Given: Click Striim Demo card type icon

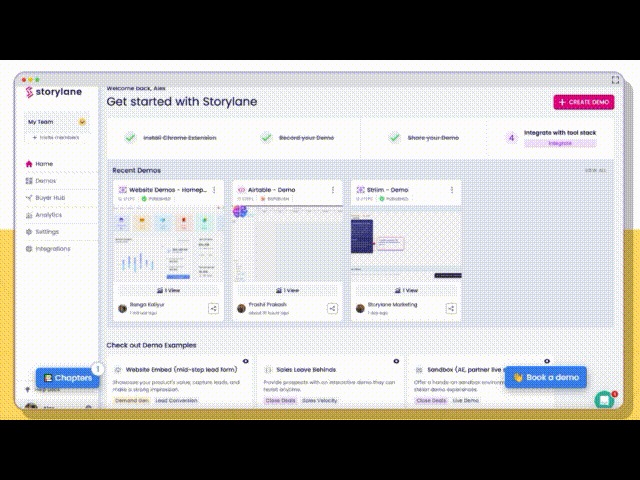Looking at the screenshot, I should pyautogui.click(x=360, y=190).
